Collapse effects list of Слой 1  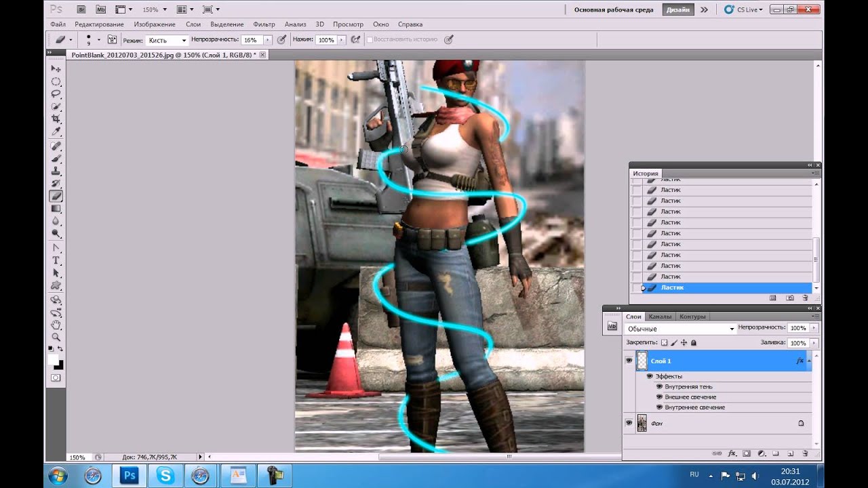809,361
